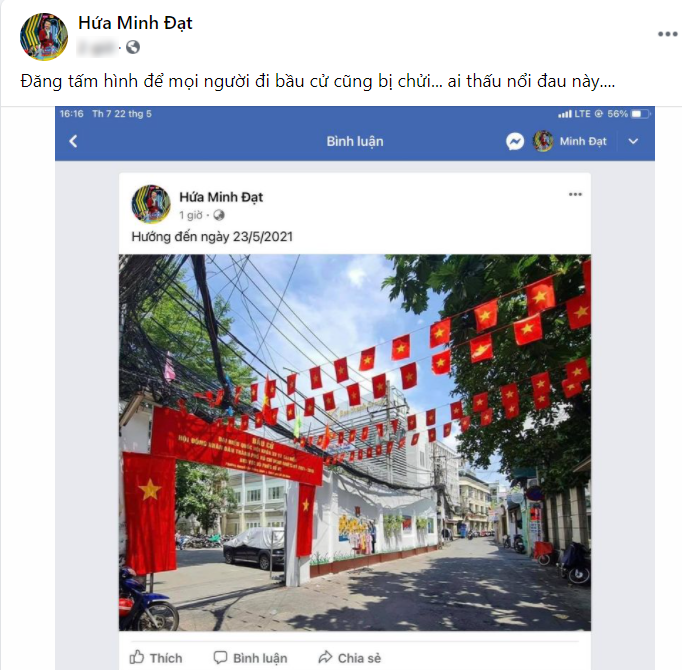The height and width of the screenshot is (670, 682).
Task: Click the globe privacy icon under author name
Action: (133, 47)
